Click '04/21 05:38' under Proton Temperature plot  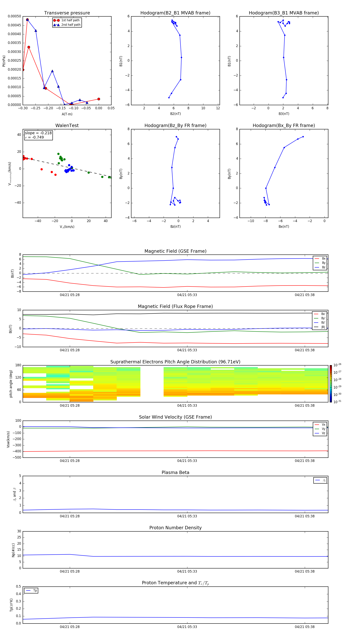(305, 627)
